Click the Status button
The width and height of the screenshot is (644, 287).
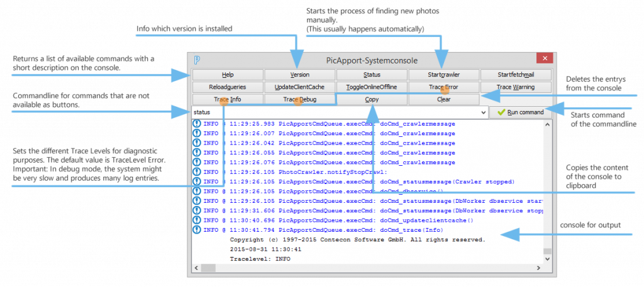point(371,75)
